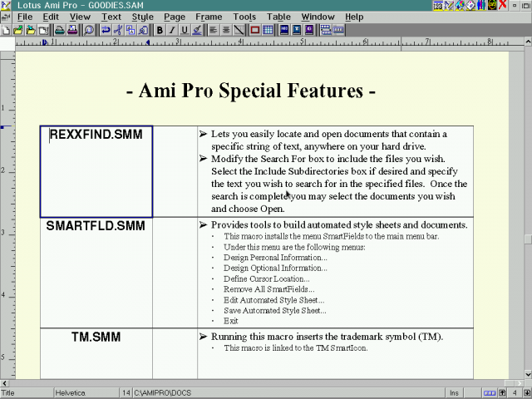Toggle underline with the U SmartIcon
This screenshot has width=532, height=399.
point(185,30)
